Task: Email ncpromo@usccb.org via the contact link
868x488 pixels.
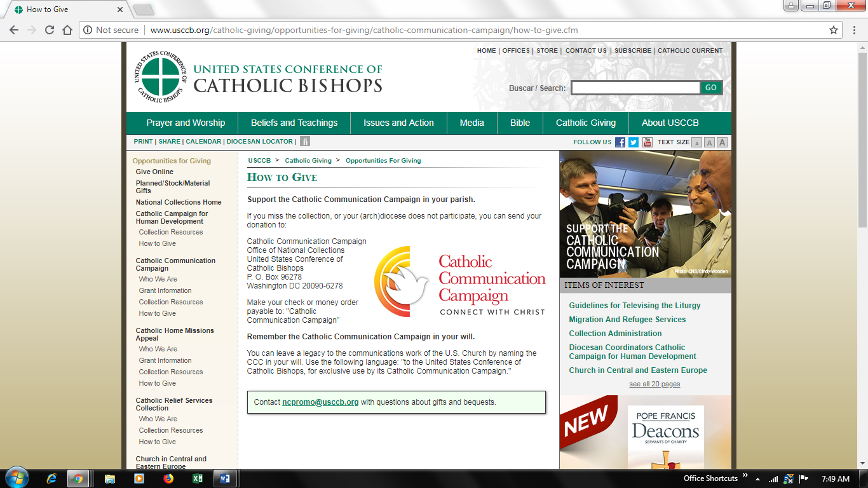Action: (320, 402)
